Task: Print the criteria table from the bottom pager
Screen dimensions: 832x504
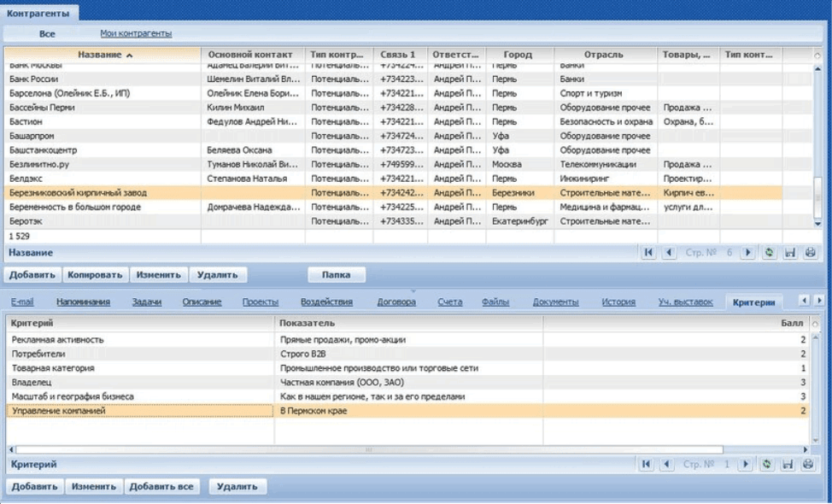Action: point(808,464)
